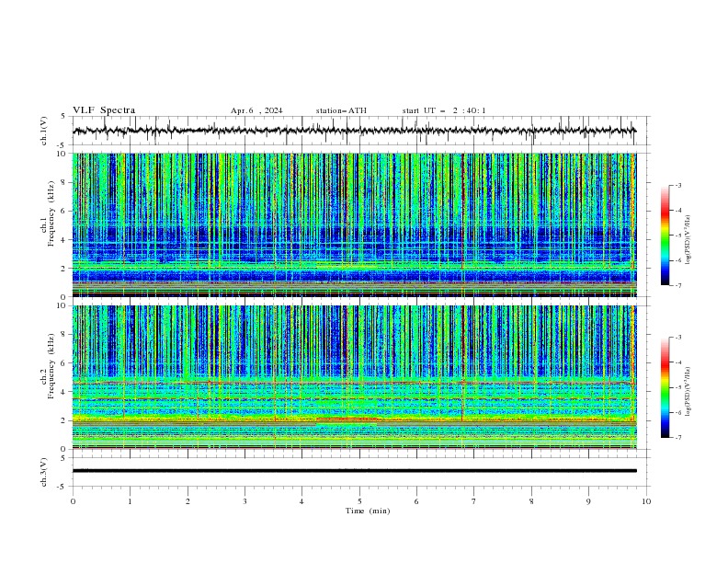
Task: Click the time-axis tick label "3"
Action: pos(245,501)
